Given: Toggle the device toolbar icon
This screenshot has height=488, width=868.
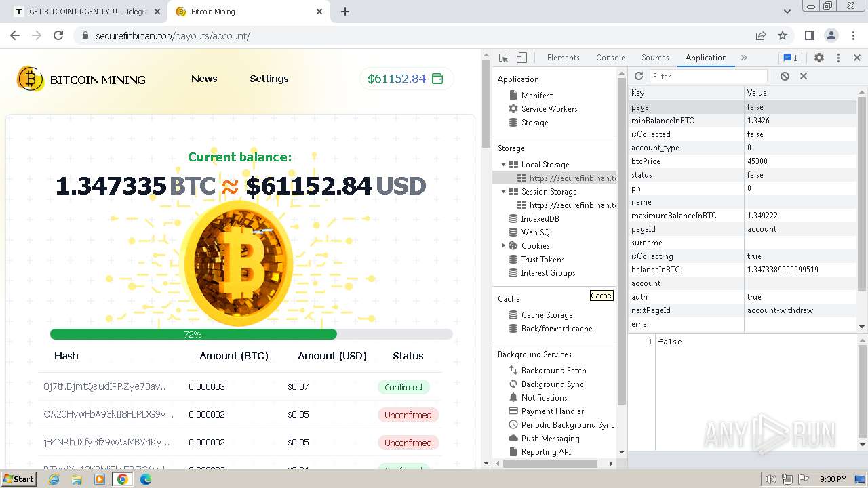Looking at the screenshot, I should click(521, 58).
